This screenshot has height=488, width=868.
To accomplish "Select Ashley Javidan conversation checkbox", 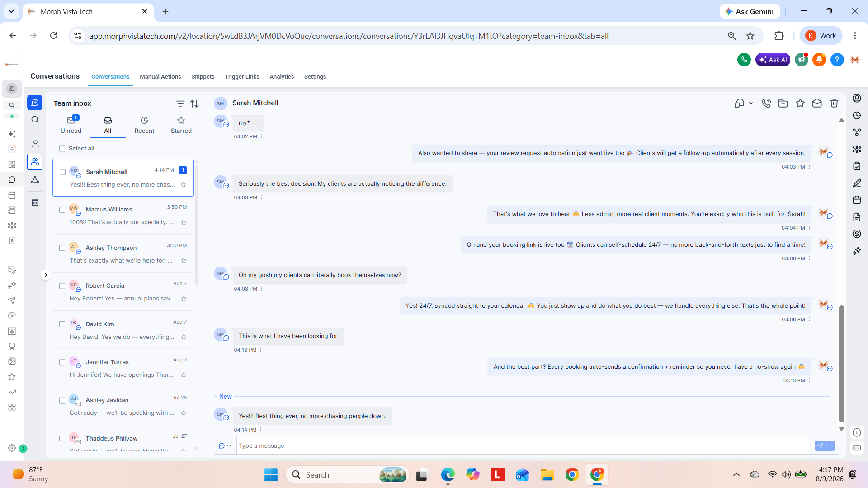I will pos(62,400).
